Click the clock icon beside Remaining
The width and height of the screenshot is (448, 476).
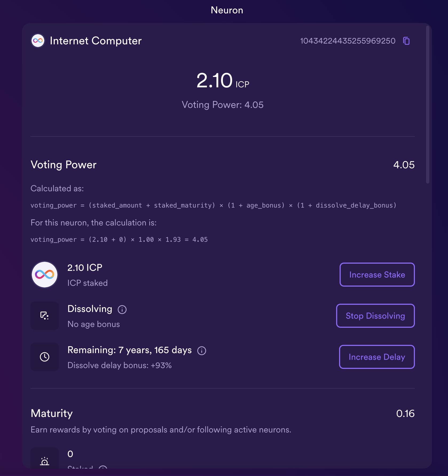(x=45, y=357)
